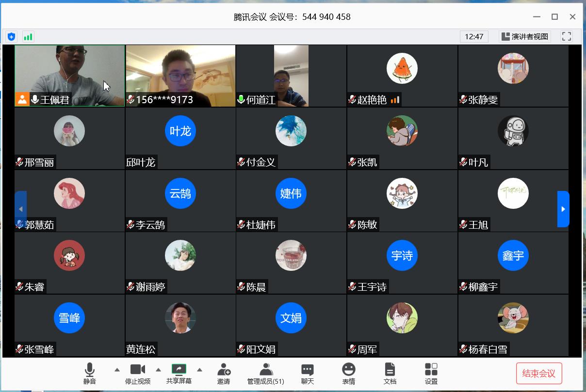The width and height of the screenshot is (586, 392).
Task: Click 赵艳艳's orange signal bars icon
Action: [x=395, y=100]
